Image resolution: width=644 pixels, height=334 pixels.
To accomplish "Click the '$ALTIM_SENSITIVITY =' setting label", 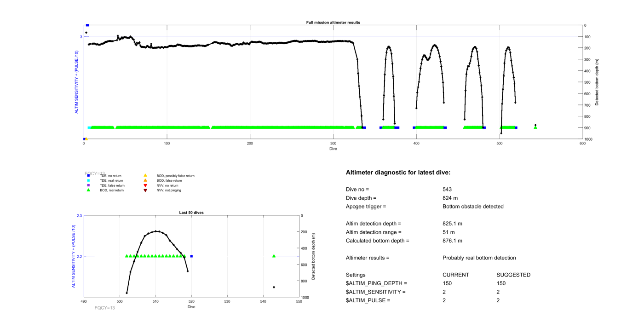I will point(376,292).
